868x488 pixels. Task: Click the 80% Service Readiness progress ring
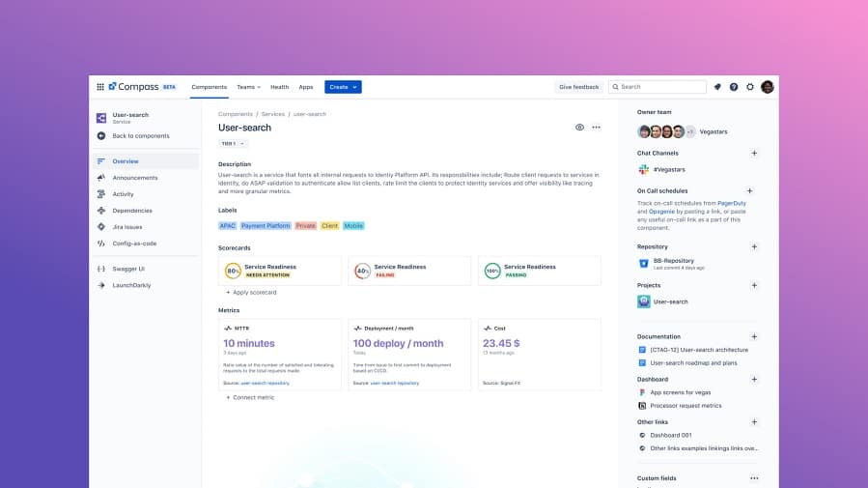(233, 271)
